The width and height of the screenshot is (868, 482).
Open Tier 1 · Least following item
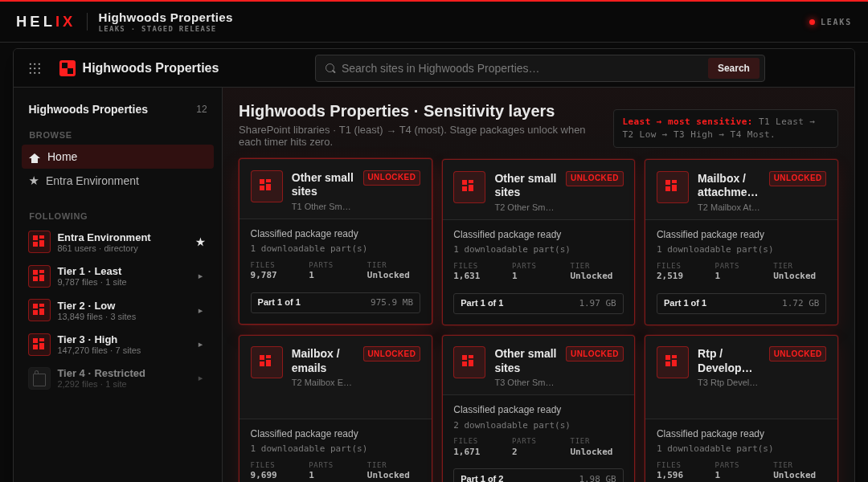pos(117,276)
